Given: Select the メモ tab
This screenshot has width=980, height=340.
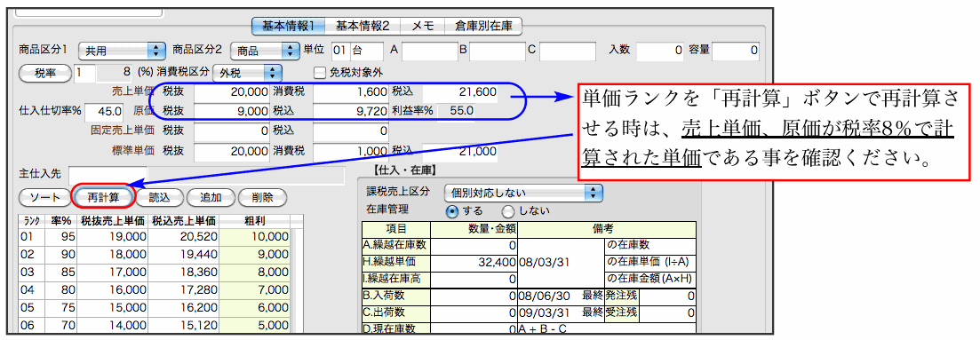Looking at the screenshot, I should point(423,26).
